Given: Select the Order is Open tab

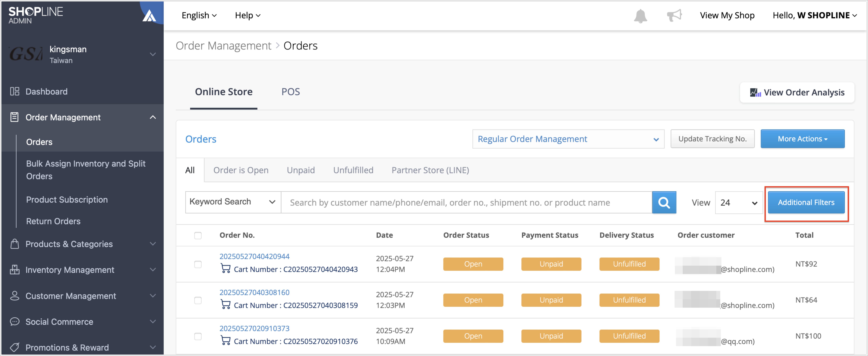Looking at the screenshot, I should pos(241,170).
